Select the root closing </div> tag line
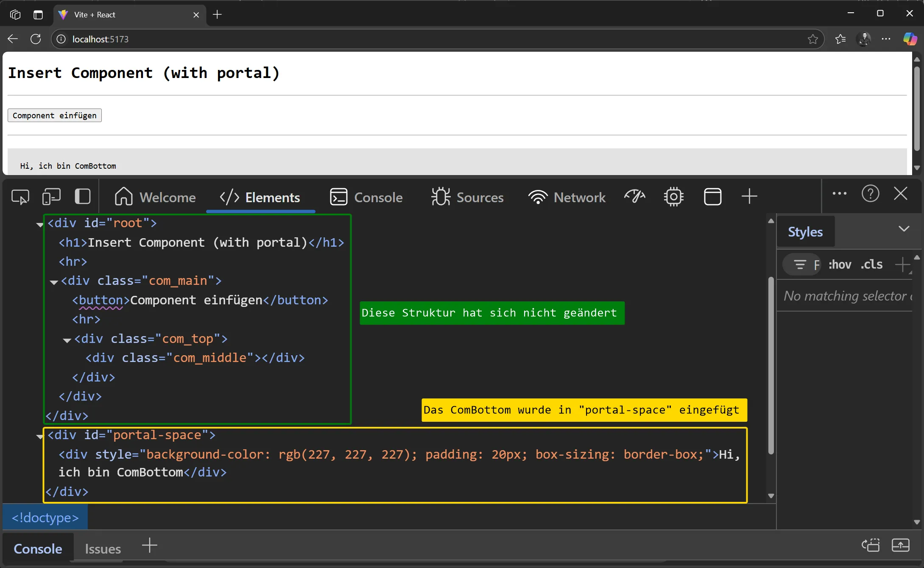This screenshot has height=568, width=924. pos(67,416)
